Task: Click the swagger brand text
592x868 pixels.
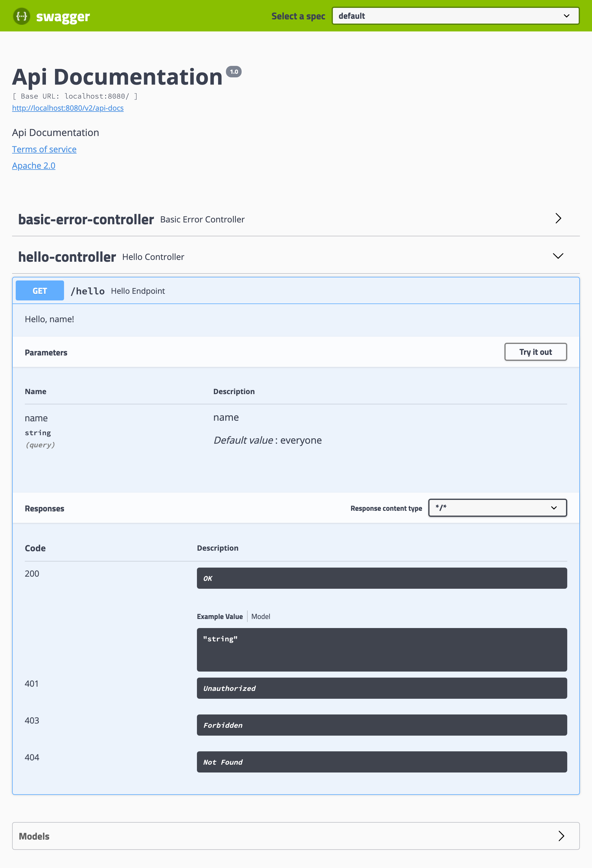Action: pyautogui.click(x=63, y=16)
